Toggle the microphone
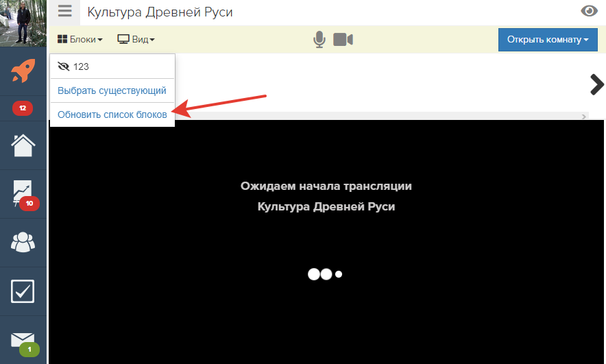The height and width of the screenshot is (364, 606). tap(319, 39)
